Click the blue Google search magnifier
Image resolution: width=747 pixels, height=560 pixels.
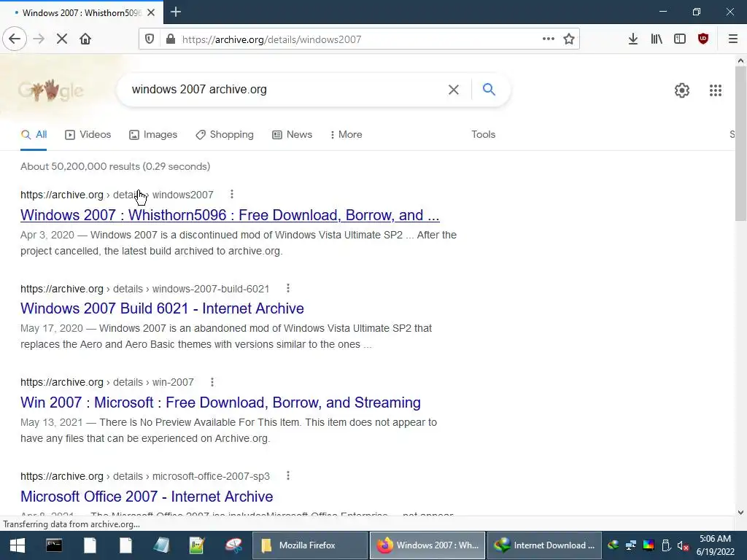[489, 89]
